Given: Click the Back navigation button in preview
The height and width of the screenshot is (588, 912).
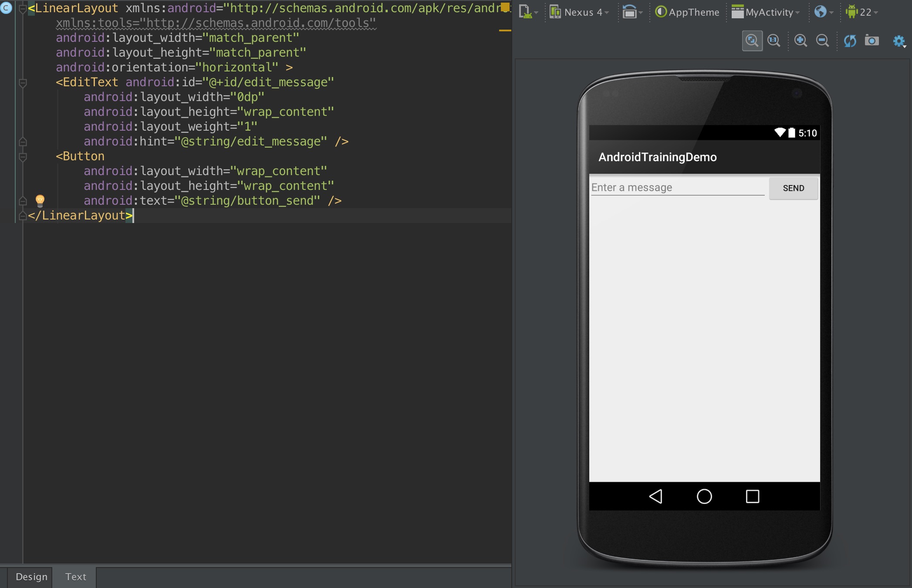Looking at the screenshot, I should [656, 496].
